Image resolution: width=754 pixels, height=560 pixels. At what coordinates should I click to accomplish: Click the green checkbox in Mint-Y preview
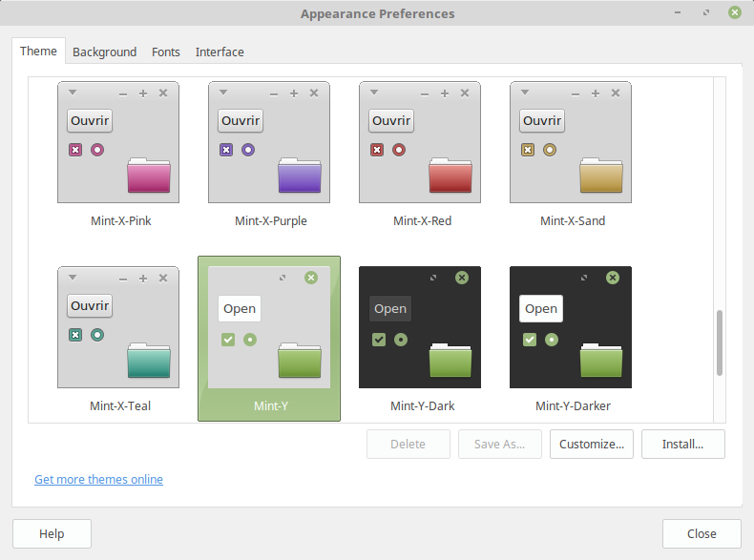click(228, 340)
